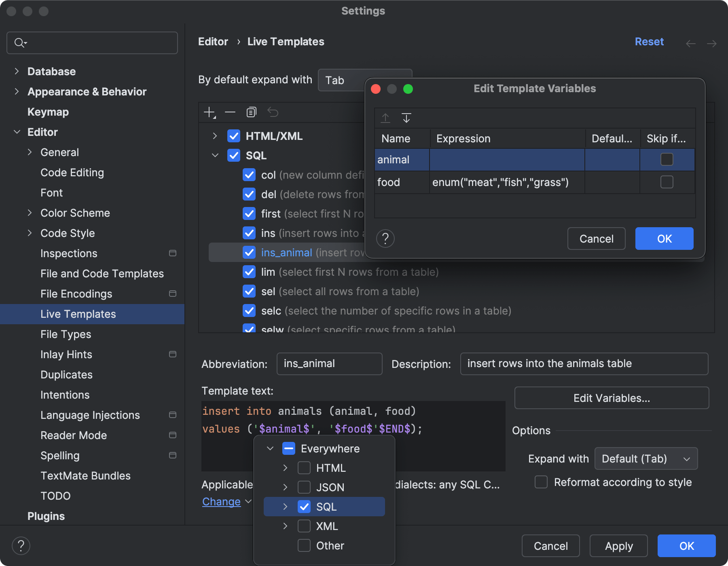Open help from the variables dialog
The image size is (728, 566).
[x=385, y=239]
